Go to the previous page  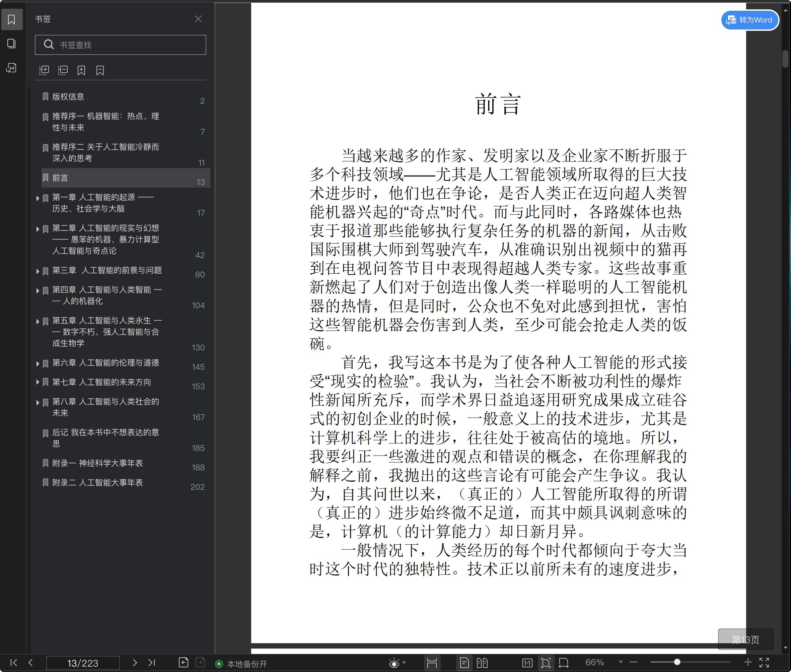point(31,663)
